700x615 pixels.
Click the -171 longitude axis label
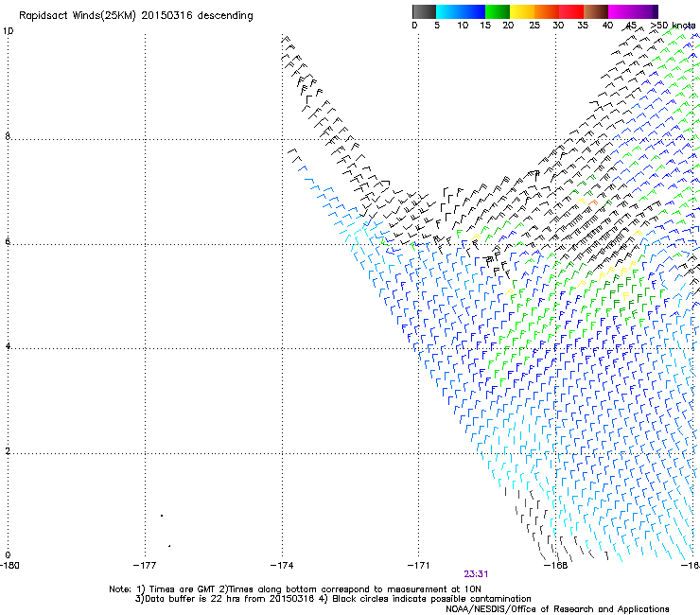[x=418, y=566]
